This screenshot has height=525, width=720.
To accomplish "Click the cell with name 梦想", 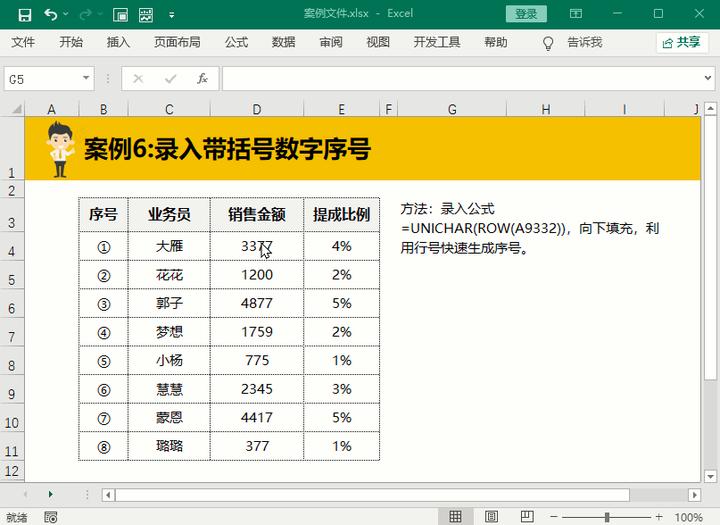I will 169,332.
